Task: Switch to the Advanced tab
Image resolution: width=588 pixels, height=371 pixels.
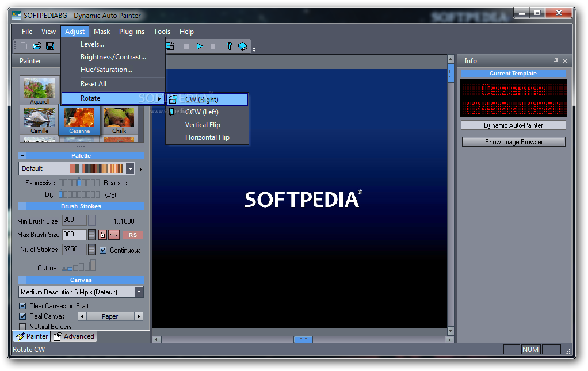Action: click(74, 336)
